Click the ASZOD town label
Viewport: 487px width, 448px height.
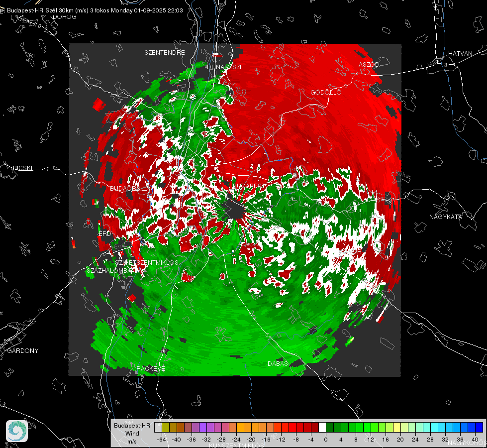click(x=369, y=64)
